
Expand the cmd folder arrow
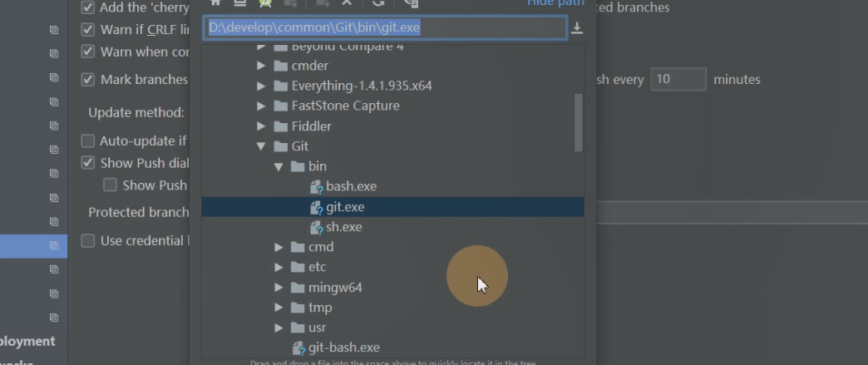279,247
